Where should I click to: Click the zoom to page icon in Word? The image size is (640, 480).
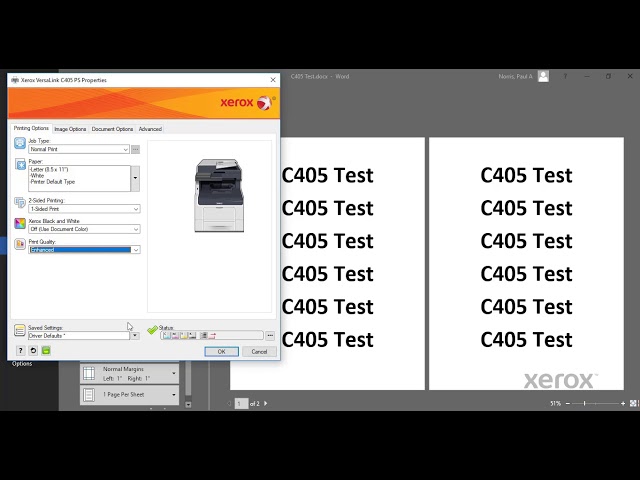(x=633, y=403)
